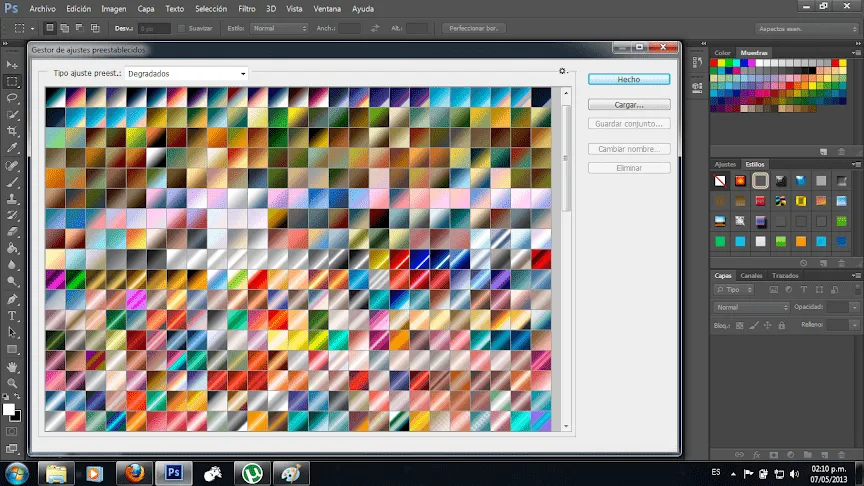Select the Brush tool

click(x=12, y=182)
